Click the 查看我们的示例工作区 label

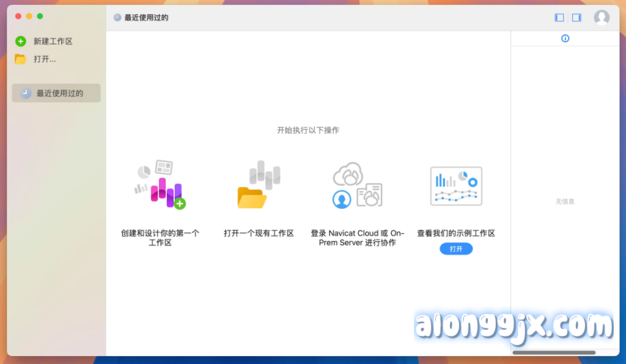pos(456,233)
